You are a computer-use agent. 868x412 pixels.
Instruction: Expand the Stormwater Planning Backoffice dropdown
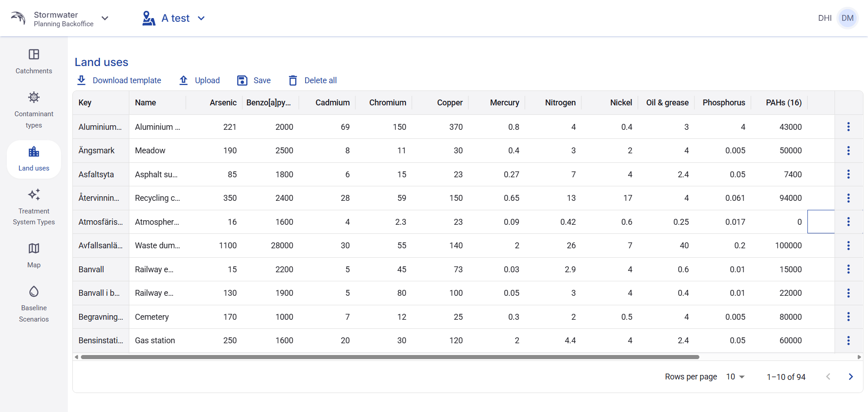click(105, 19)
